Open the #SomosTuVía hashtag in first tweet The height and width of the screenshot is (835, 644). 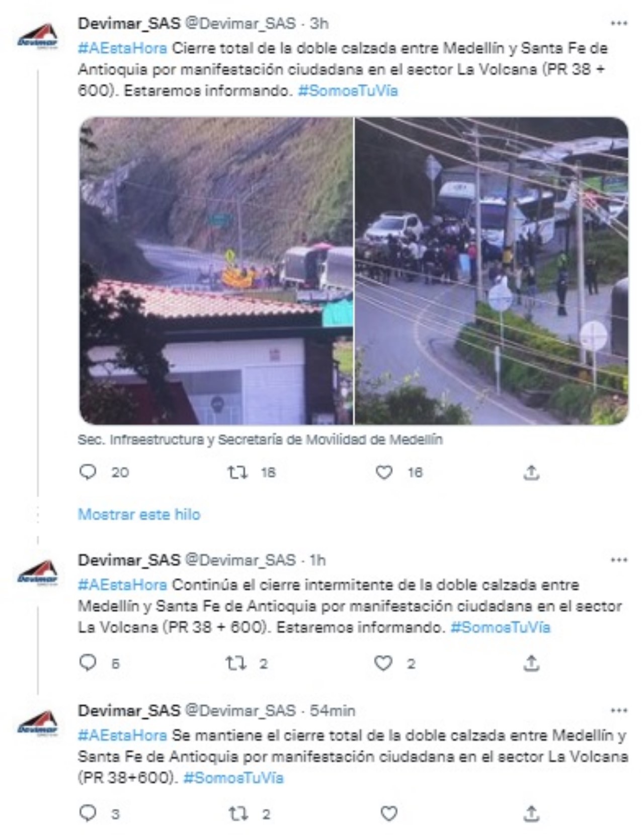tap(348, 91)
